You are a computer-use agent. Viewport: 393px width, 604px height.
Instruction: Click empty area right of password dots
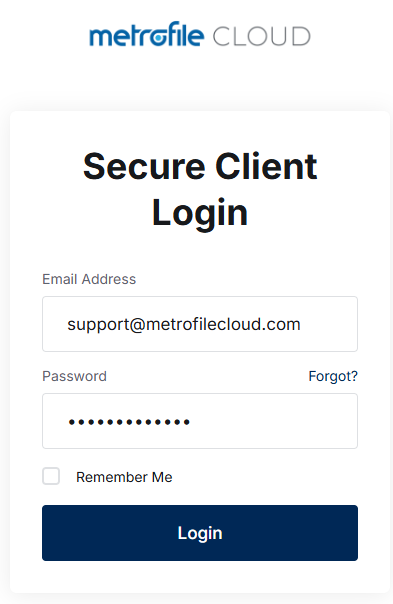(x=274, y=421)
